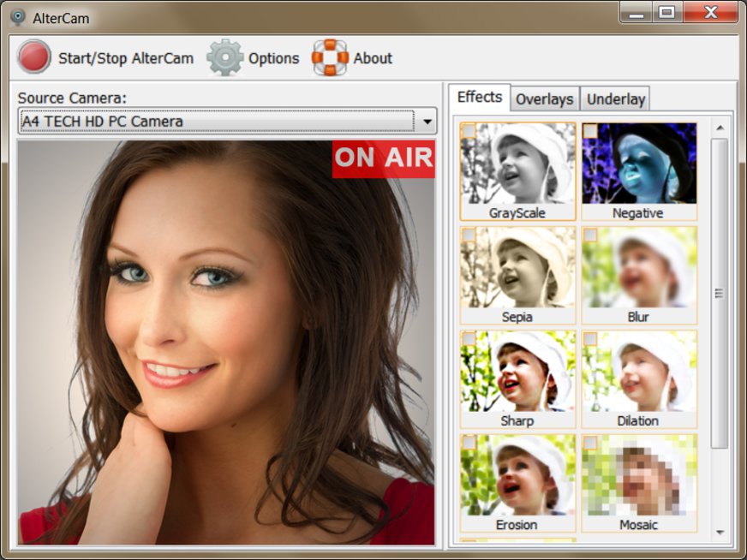This screenshot has width=747, height=560.
Task: Pick the Erosion effect preview image
Action: pyautogui.click(x=517, y=475)
